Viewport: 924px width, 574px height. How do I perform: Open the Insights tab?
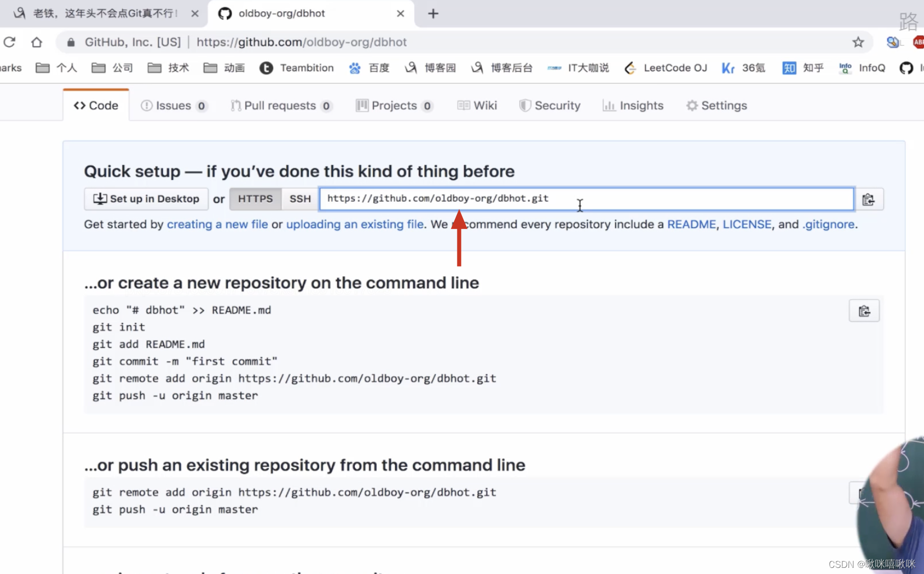point(633,106)
